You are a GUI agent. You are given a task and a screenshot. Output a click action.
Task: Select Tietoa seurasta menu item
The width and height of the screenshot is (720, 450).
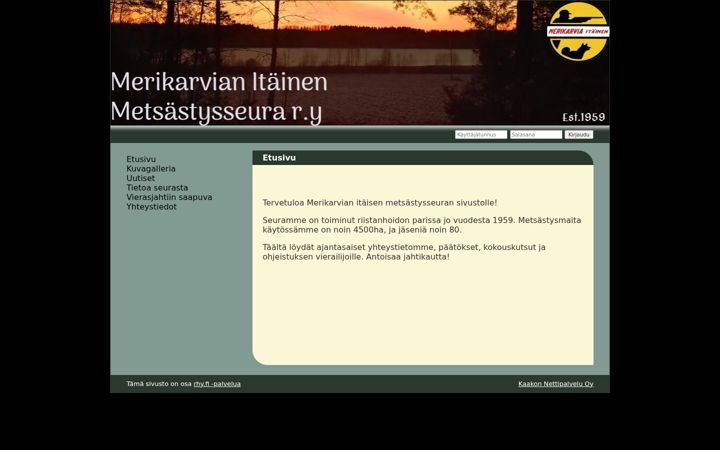pyautogui.click(x=157, y=188)
